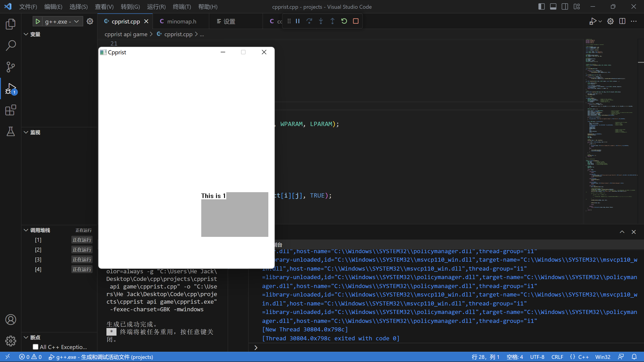
Task: Open editor More Actions ellipsis
Action: click(x=634, y=21)
